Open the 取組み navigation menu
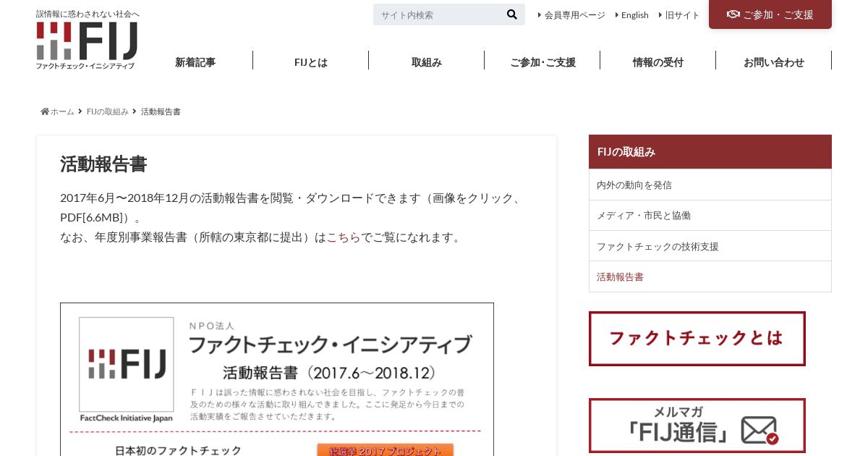The image size is (868, 456). [x=427, y=62]
